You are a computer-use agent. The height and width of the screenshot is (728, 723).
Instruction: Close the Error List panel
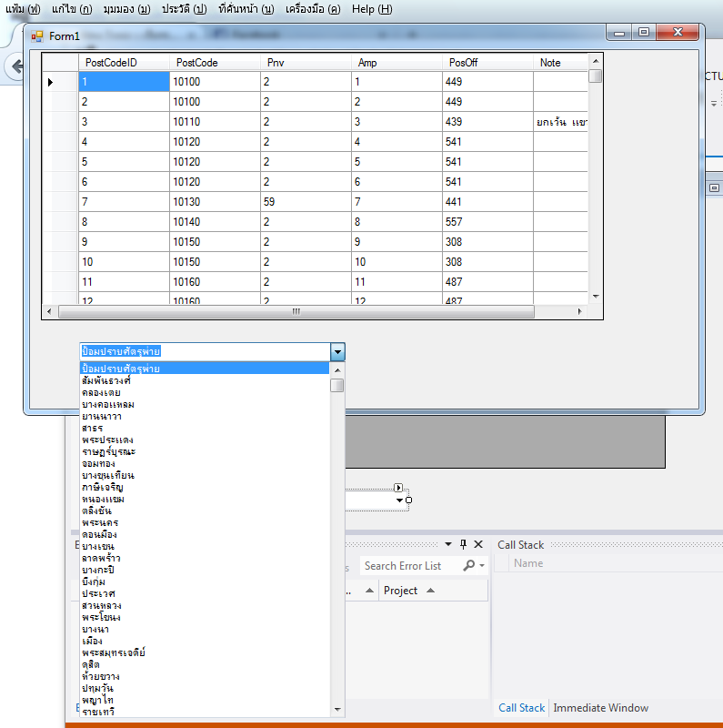click(478, 544)
